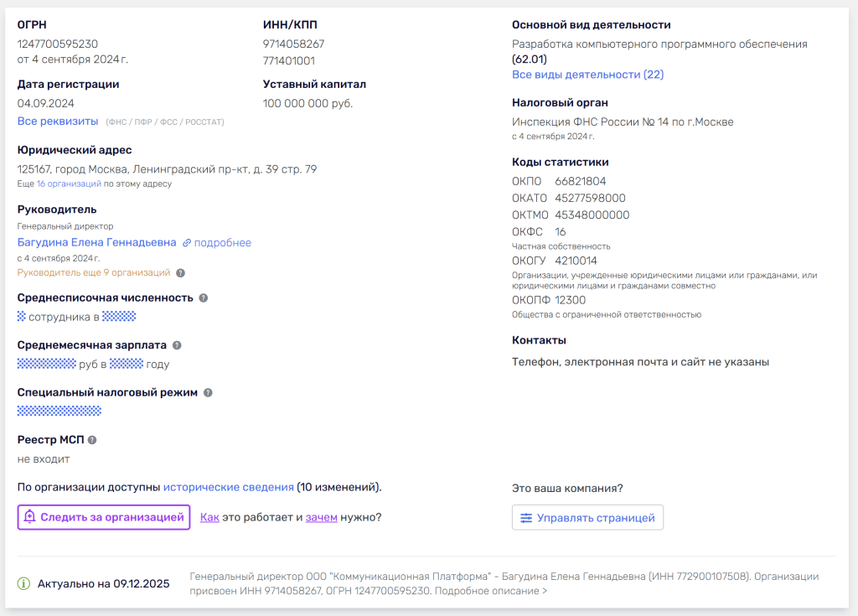Click the blurred special tax regime value
The height and width of the screenshot is (616, 858).
(x=59, y=411)
